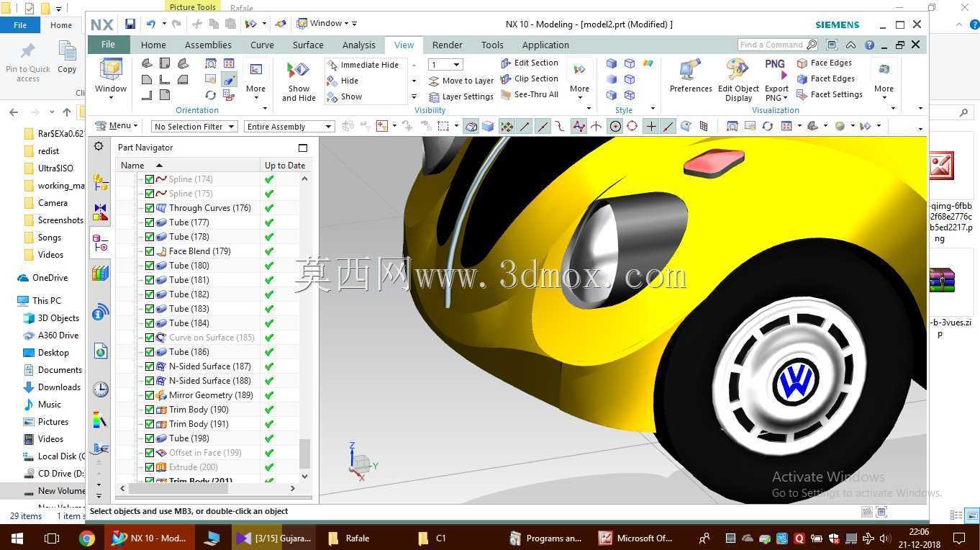980x550 pixels.
Task: Open the Menu dropdown
Action: click(116, 126)
